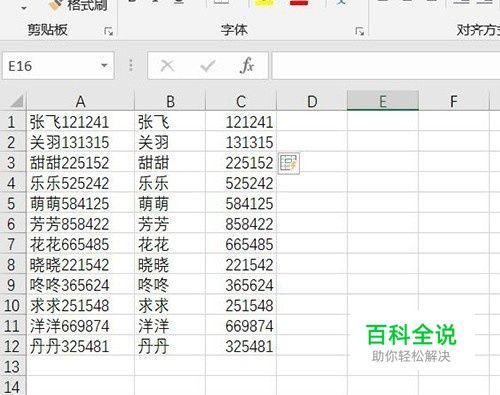Select row 11 header
This screenshot has height=395, width=500.
[13, 326]
